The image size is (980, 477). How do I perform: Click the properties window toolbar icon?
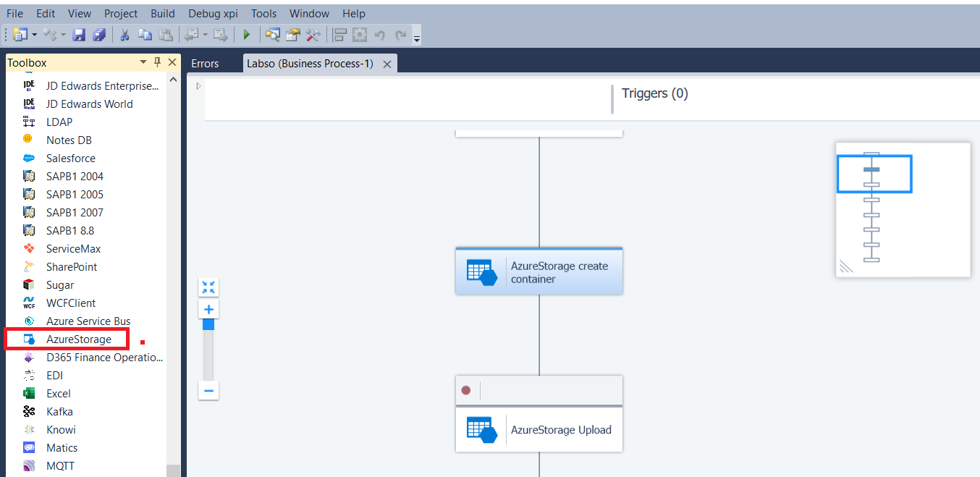point(293,34)
